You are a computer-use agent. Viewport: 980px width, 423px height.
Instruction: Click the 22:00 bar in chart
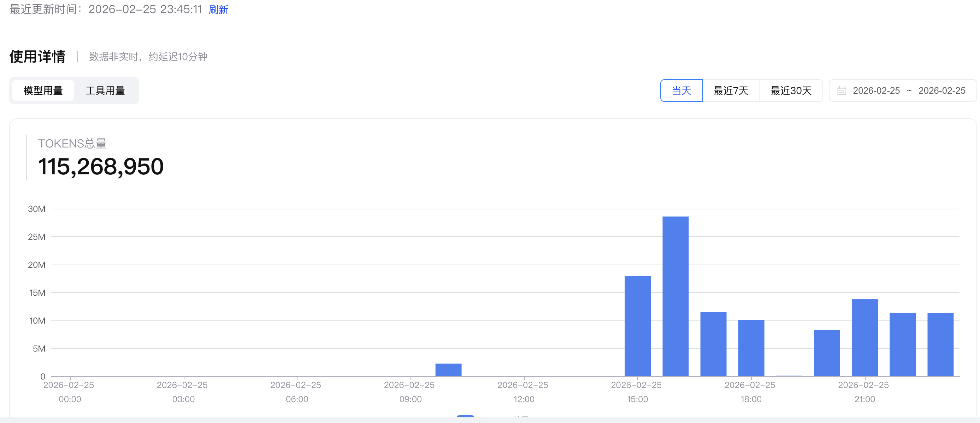pos(902,344)
